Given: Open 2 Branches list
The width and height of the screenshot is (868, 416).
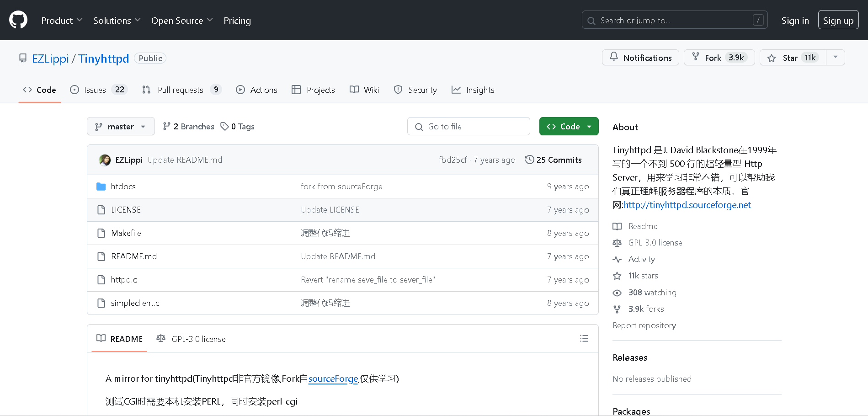Looking at the screenshot, I should pos(189,127).
